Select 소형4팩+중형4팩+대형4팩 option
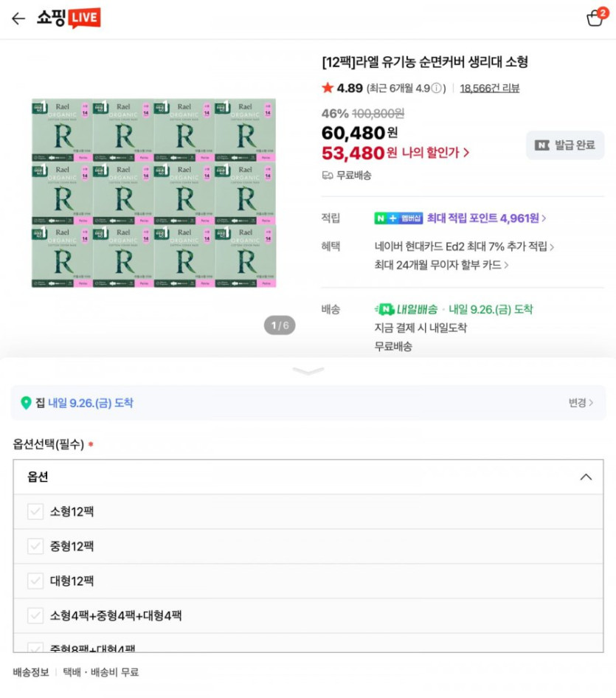Image resolution: width=616 pixels, height=698 pixels. 35,615
